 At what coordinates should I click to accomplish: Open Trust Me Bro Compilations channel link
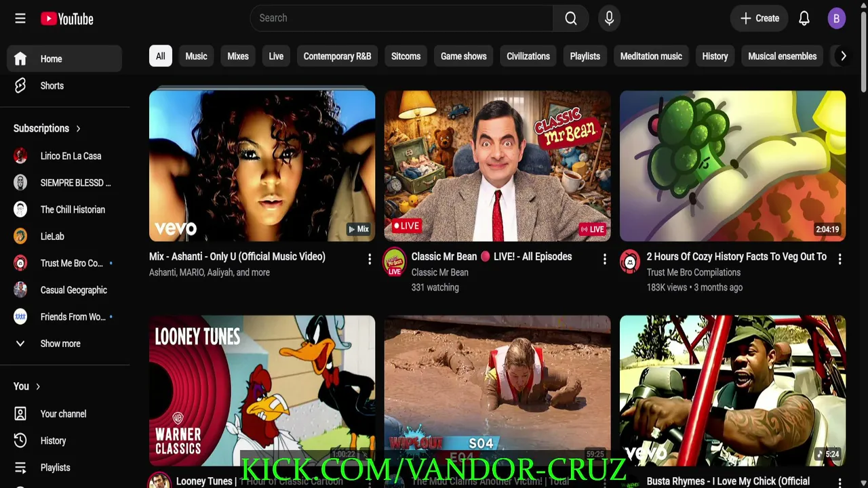tap(693, 272)
